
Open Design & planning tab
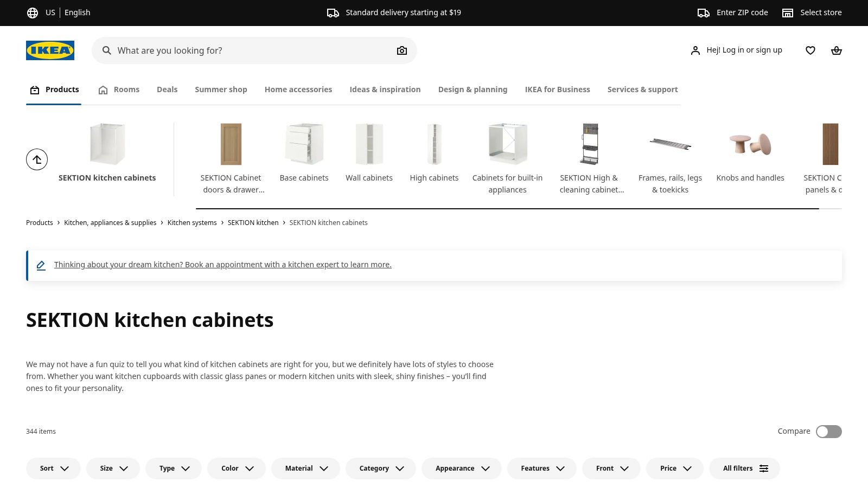[x=473, y=90]
